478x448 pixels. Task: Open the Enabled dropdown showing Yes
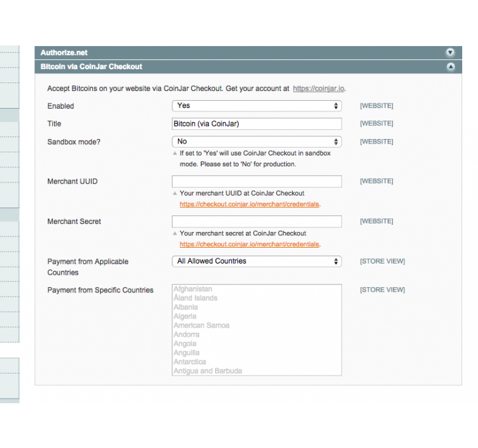tap(256, 105)
